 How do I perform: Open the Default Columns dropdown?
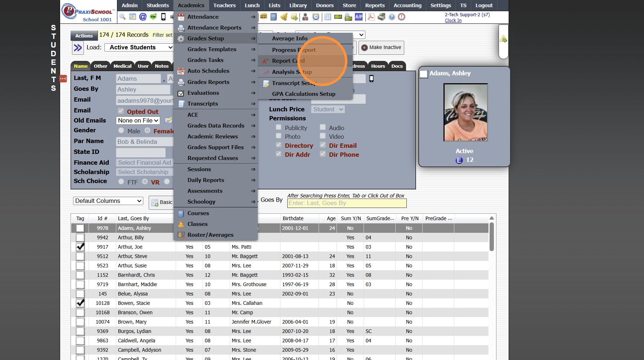108,201
